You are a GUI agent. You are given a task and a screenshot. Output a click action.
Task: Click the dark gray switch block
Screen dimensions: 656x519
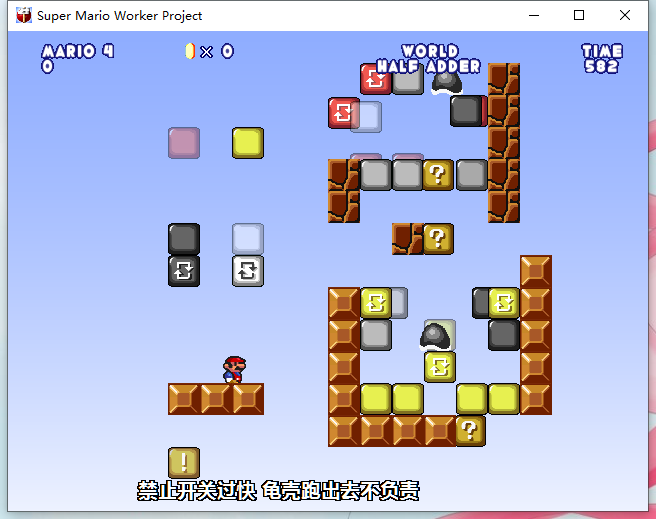184,271
